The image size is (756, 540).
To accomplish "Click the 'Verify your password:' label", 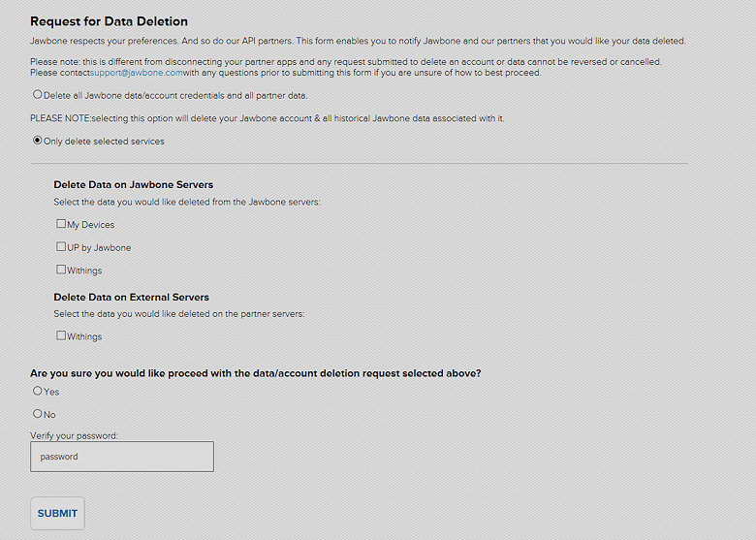I will coord(74,435).
